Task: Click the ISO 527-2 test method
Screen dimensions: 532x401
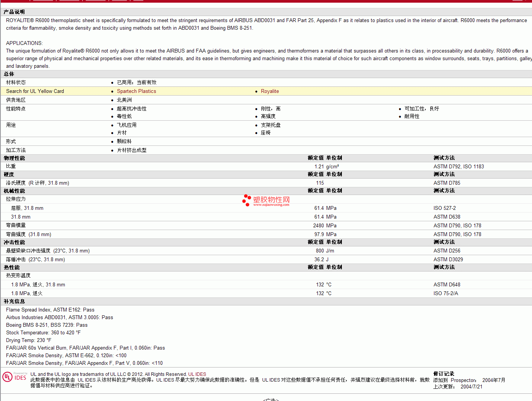Action: point(445,208)
